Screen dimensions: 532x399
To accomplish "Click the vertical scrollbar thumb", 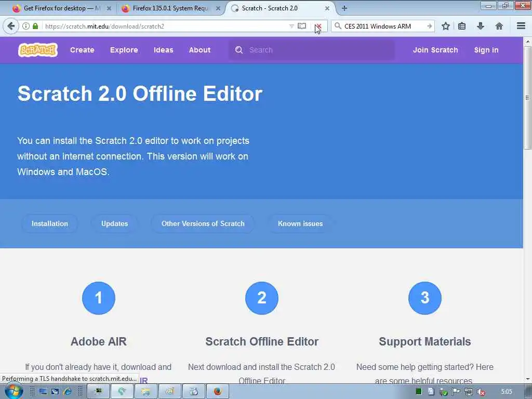I will point(527,98).
